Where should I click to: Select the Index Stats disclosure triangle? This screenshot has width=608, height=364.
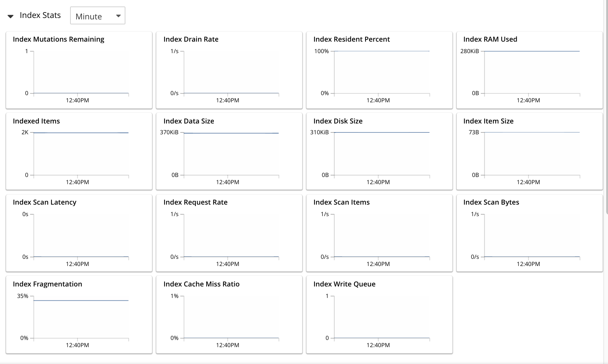point(11,15)
